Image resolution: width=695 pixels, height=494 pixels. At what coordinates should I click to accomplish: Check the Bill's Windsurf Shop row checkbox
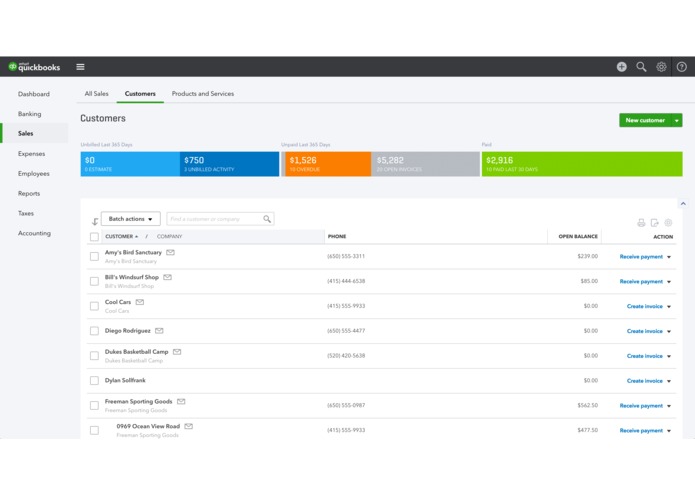tap(94, 281)
